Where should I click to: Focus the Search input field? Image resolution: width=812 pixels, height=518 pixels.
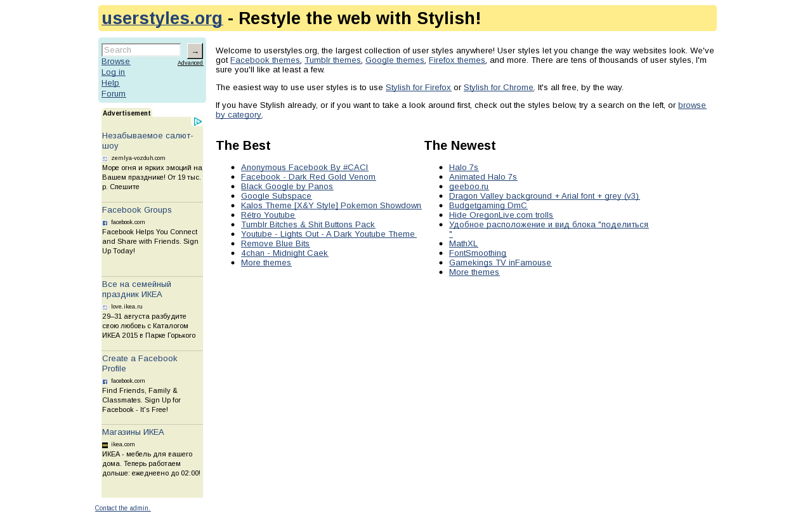141,50
